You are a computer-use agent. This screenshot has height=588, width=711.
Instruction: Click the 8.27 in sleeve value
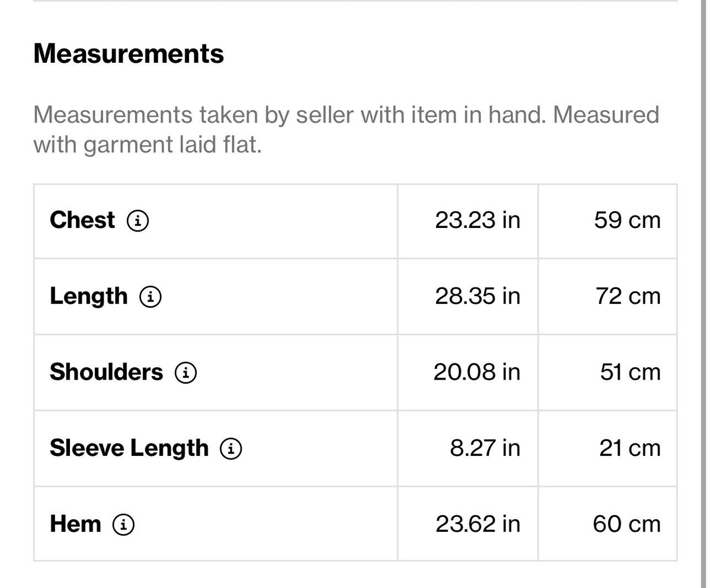pos(485,448)
